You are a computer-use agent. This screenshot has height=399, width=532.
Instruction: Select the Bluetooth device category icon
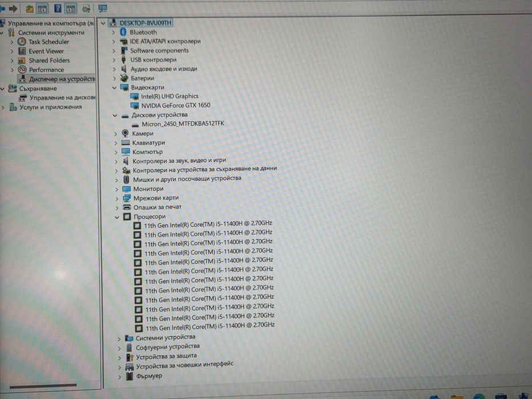(123, 32)
